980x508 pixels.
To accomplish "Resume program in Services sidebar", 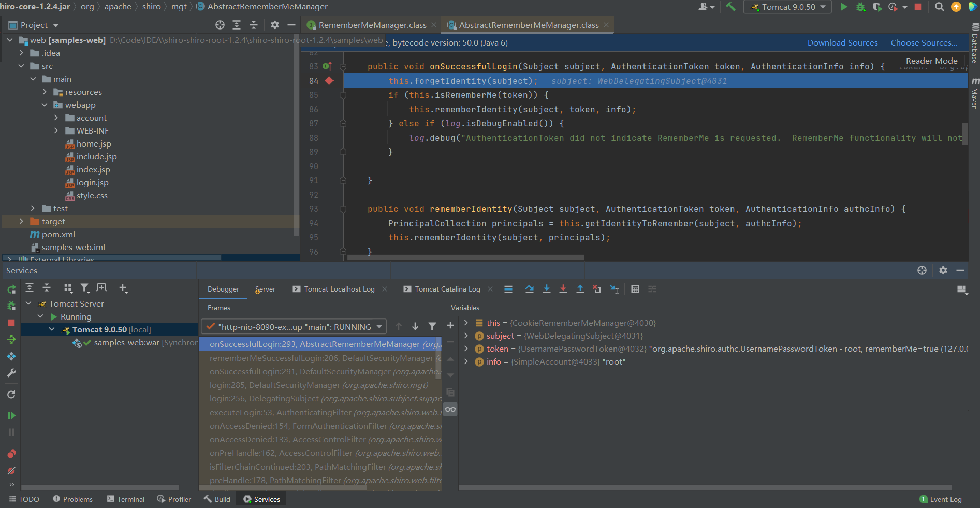I will tap(11, 415).
